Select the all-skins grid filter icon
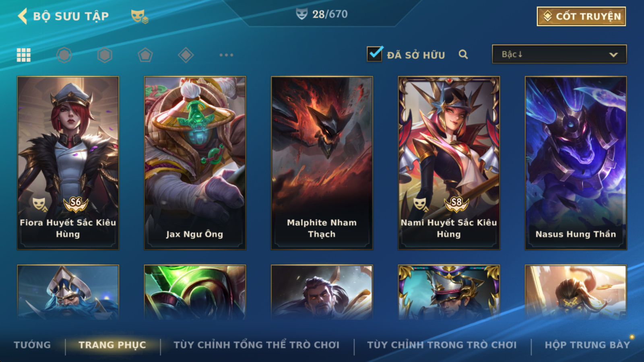Image resolution: width=644 pixels, height=362 pixels. tap(24, 55)
